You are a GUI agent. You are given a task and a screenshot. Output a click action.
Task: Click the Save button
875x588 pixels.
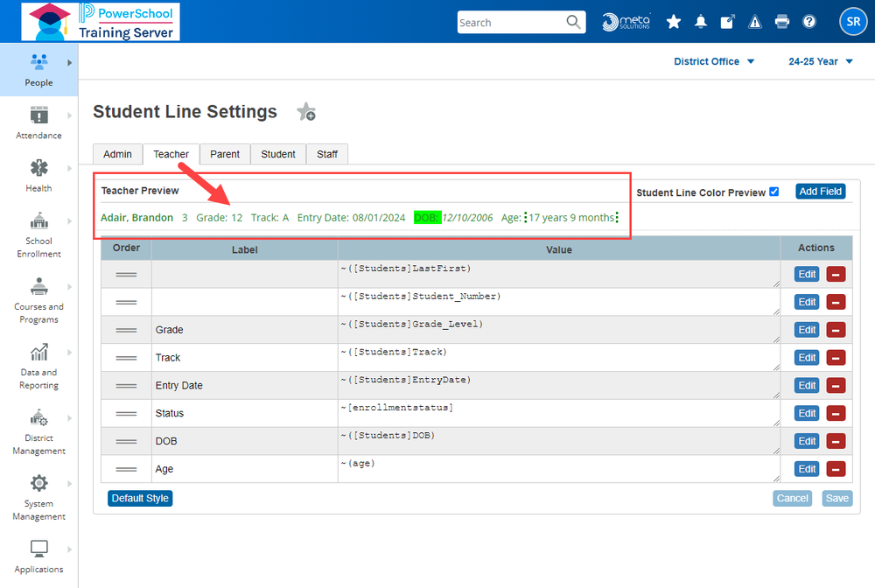(x=837, y=498)
